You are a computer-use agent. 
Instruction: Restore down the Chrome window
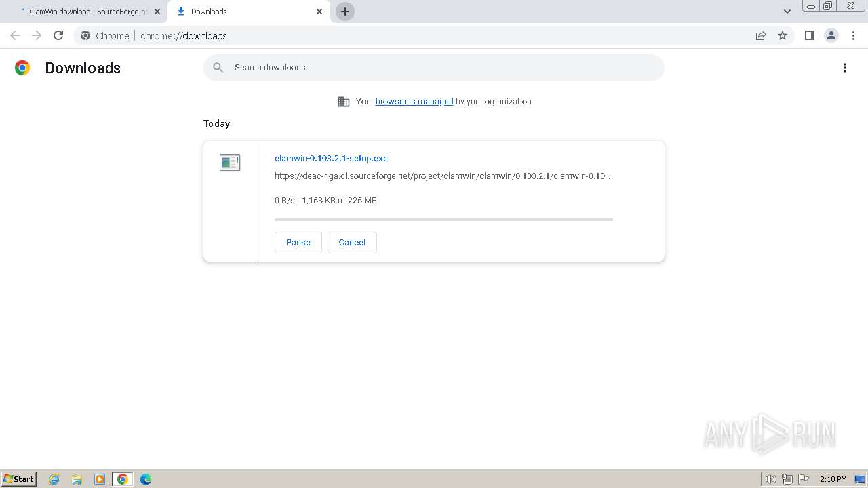pos(828,5)
